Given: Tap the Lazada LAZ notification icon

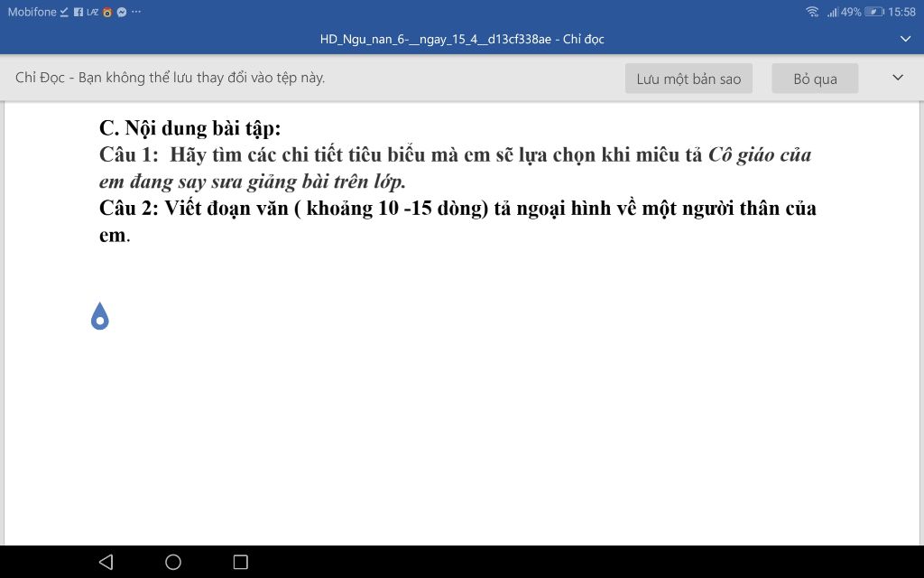Looking at the screenshot, I should tap(93, 12).
